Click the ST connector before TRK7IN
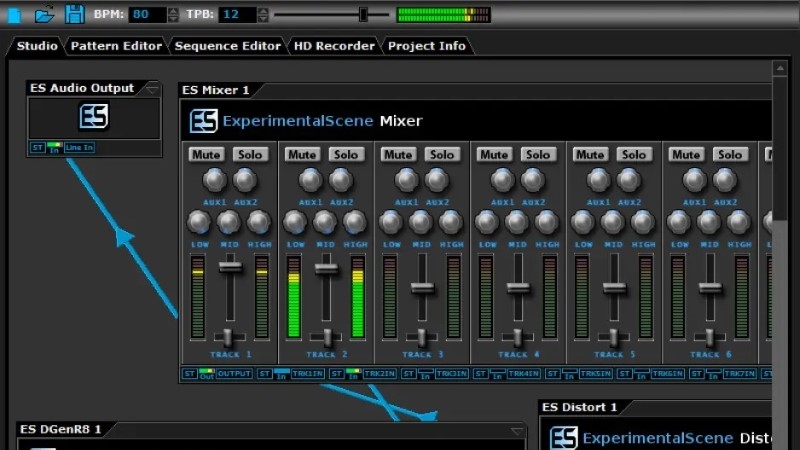This screenshot has width=800, height=450. pos(696,373)
